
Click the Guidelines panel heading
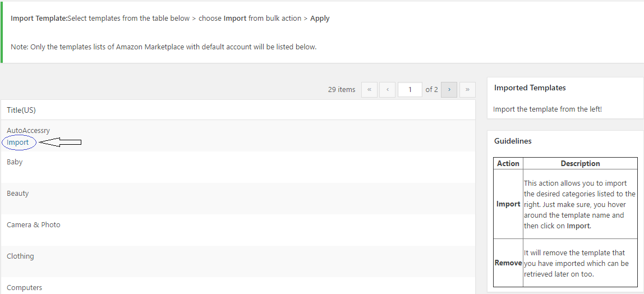(x=513, y=141)
